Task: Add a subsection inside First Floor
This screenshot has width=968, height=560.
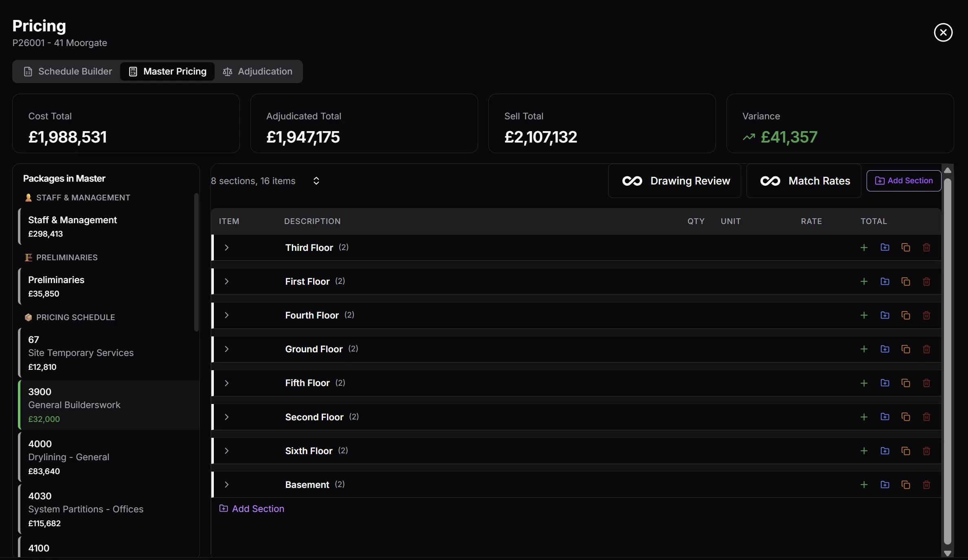Action: click(x=885, y=281)
